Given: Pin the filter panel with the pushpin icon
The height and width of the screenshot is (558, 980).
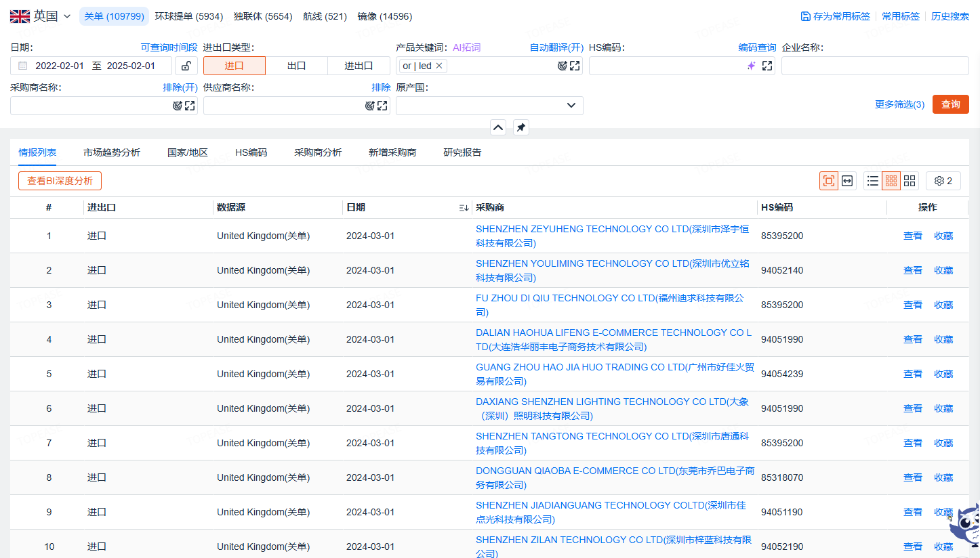Looking at the screenshot, I should (520, 127).
